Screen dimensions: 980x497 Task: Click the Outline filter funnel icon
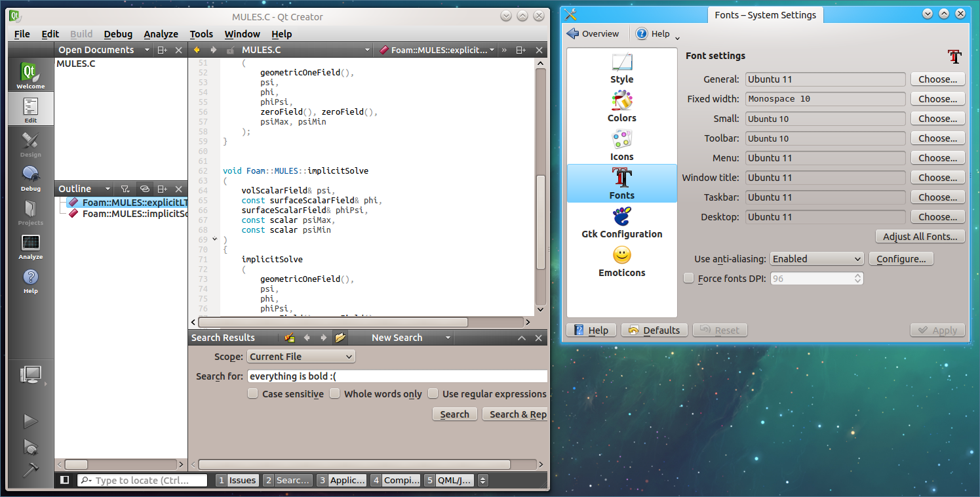125,189
